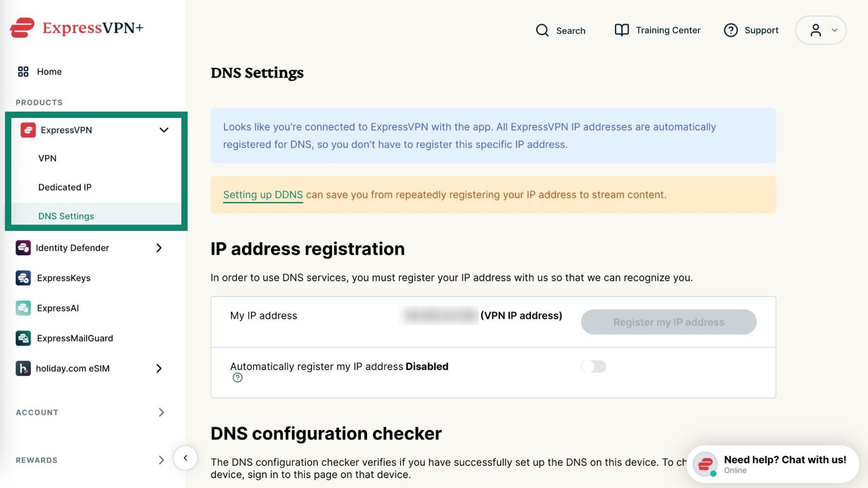Click the Support question mark icon

731,30
